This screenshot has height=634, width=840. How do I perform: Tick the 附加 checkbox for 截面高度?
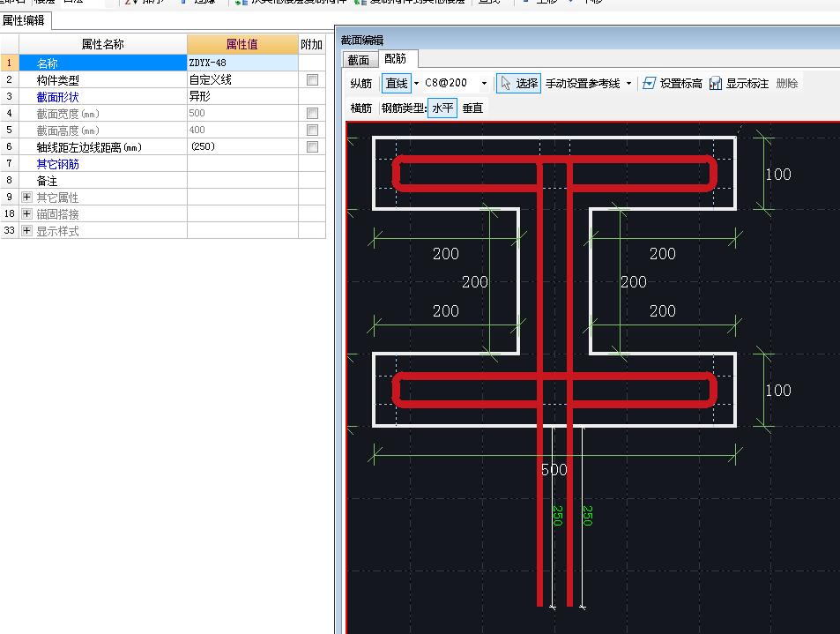coord(312,130)
